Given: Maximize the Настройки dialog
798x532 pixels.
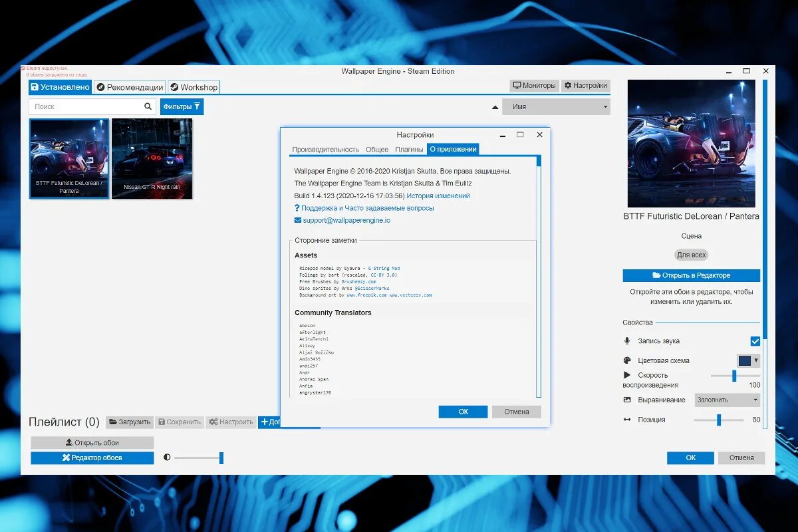Looking at the screenshot, I should (x=520, y=134).
